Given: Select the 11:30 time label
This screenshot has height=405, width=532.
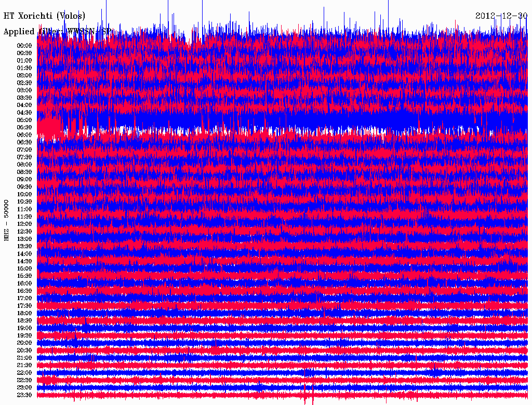Looking at the screenshot, I should 24,217.
